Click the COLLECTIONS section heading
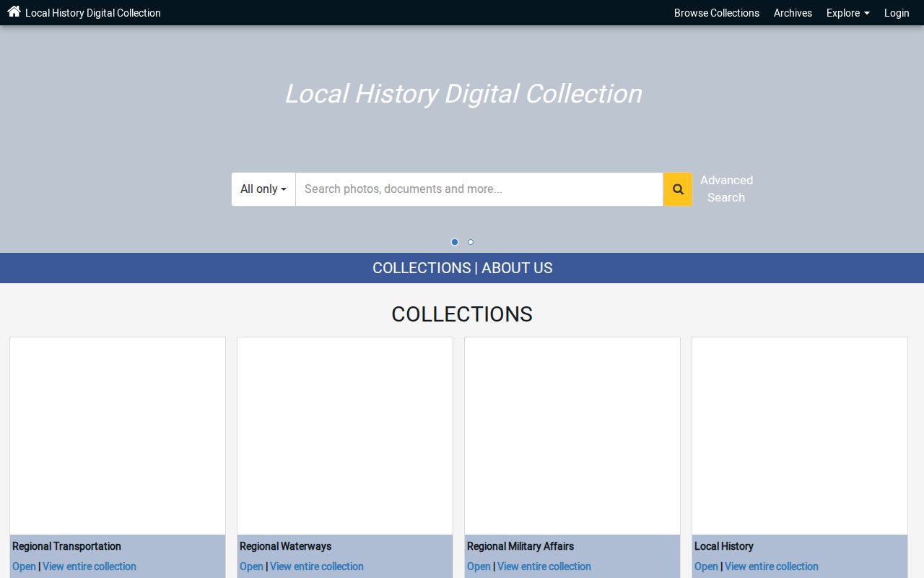The image size is (924, 578). coord(462,314)
